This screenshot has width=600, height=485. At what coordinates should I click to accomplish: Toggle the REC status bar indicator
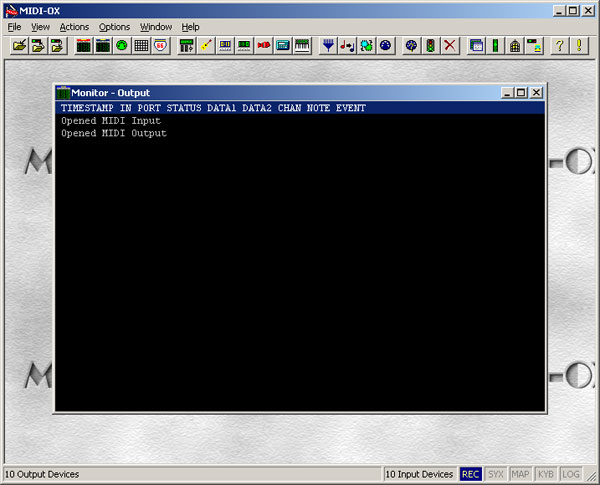[470, 474]
